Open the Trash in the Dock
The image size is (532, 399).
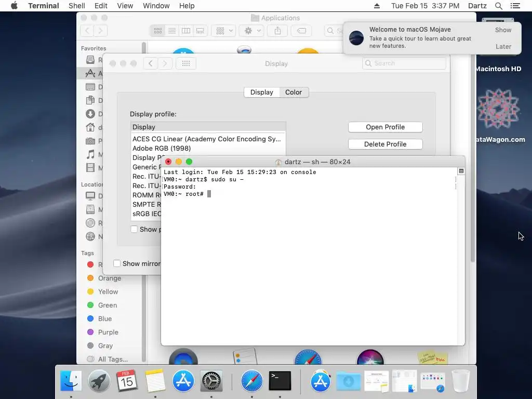point(461,381)
